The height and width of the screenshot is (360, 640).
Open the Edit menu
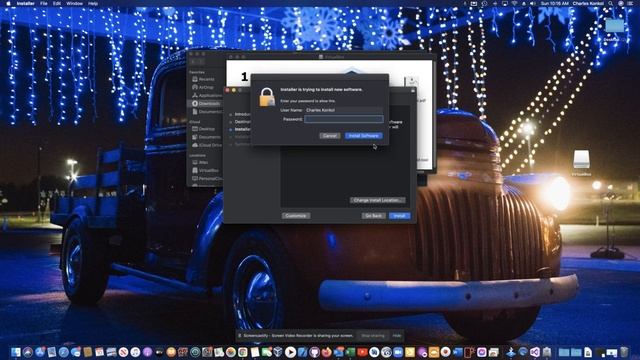(57, 3)
